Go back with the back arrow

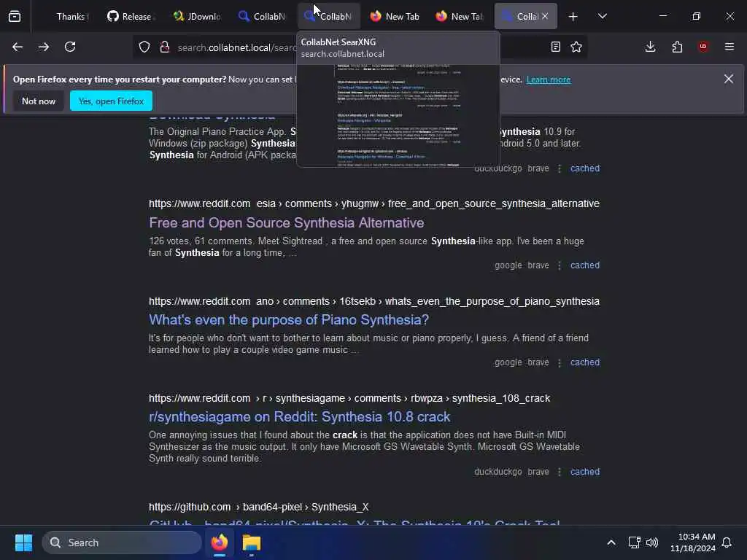[x=18, y=47]
